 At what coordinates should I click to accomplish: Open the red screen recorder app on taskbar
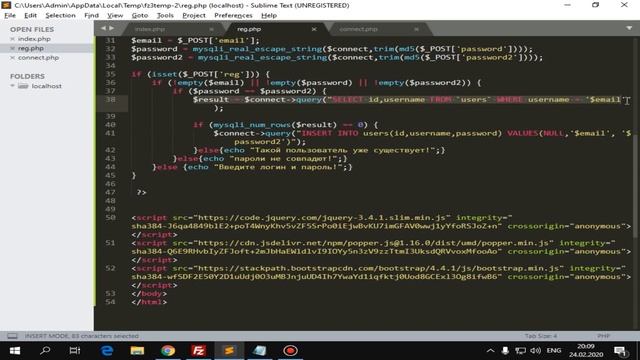click(290, 351)
